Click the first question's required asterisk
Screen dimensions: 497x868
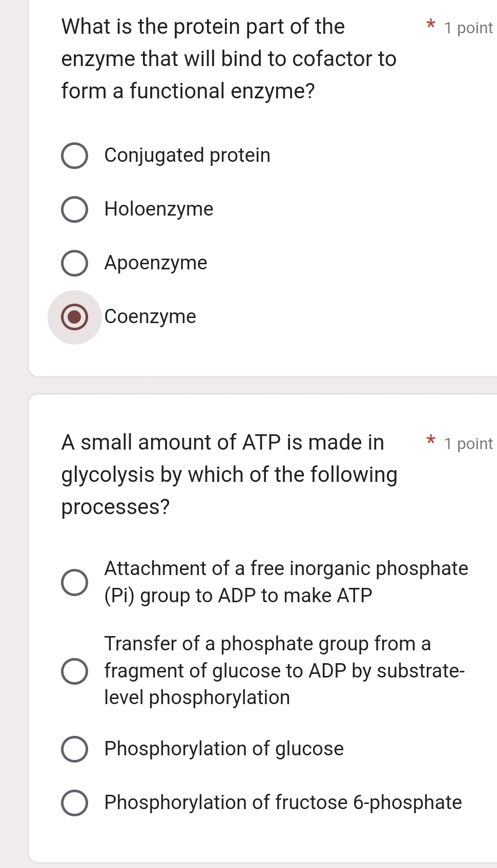[431, 25]
